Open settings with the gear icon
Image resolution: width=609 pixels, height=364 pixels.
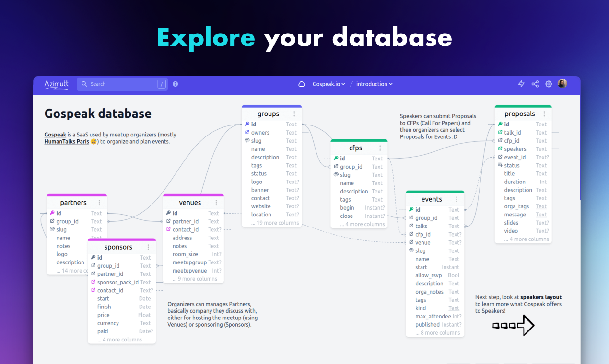[x=549, y=84]
